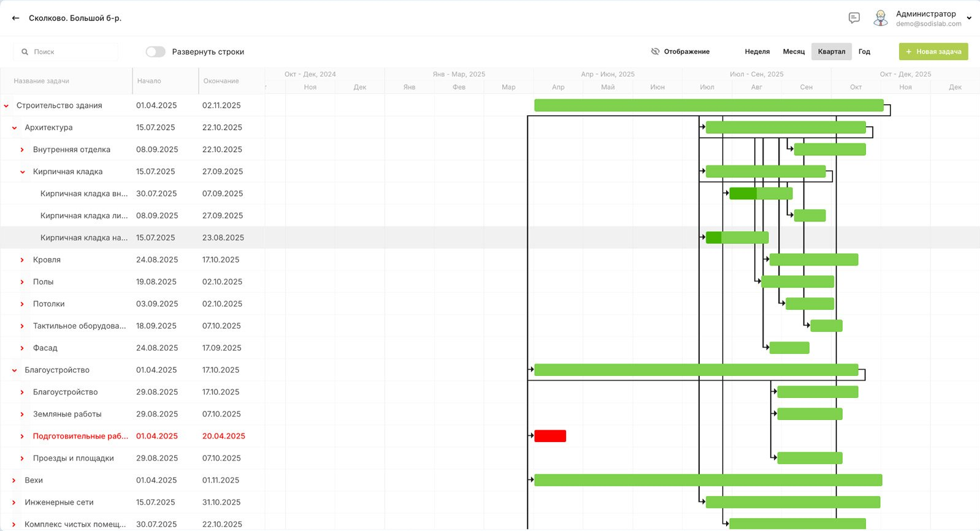980x531 pixels.
Task: Click the administrator avatar icon
Action: tap(881, 18)
